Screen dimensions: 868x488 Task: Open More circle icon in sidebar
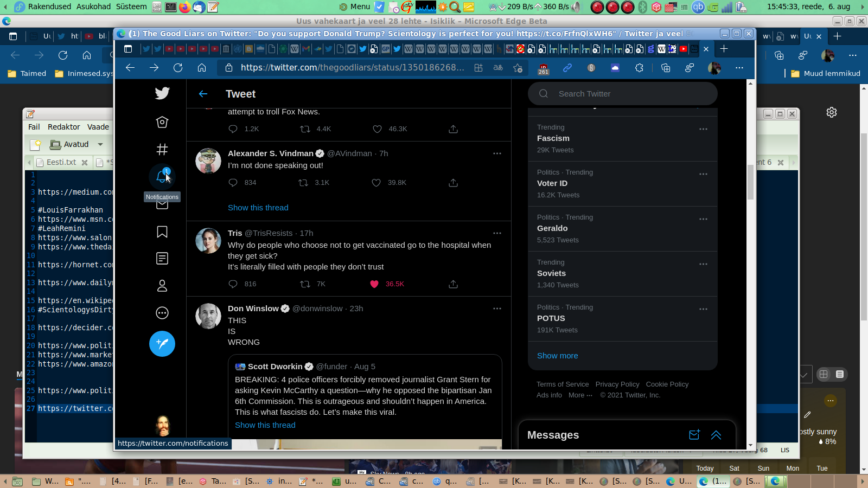[x=162, y=313]
